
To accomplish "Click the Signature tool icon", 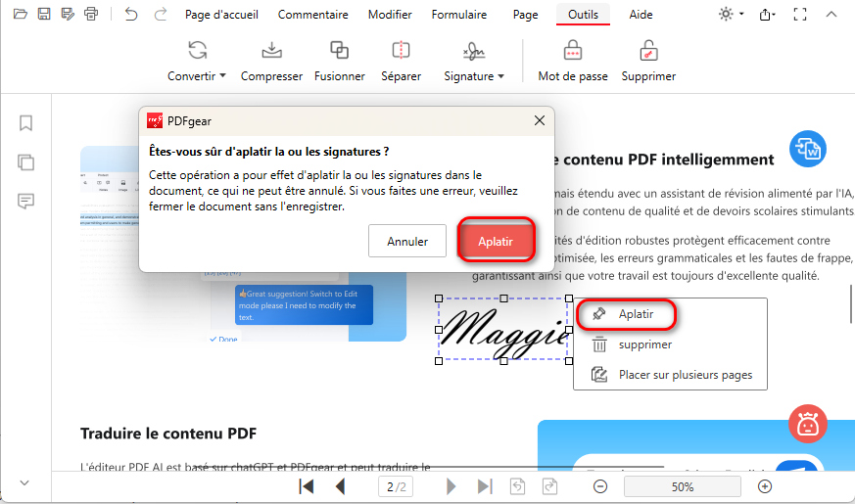I will point(474,51).
